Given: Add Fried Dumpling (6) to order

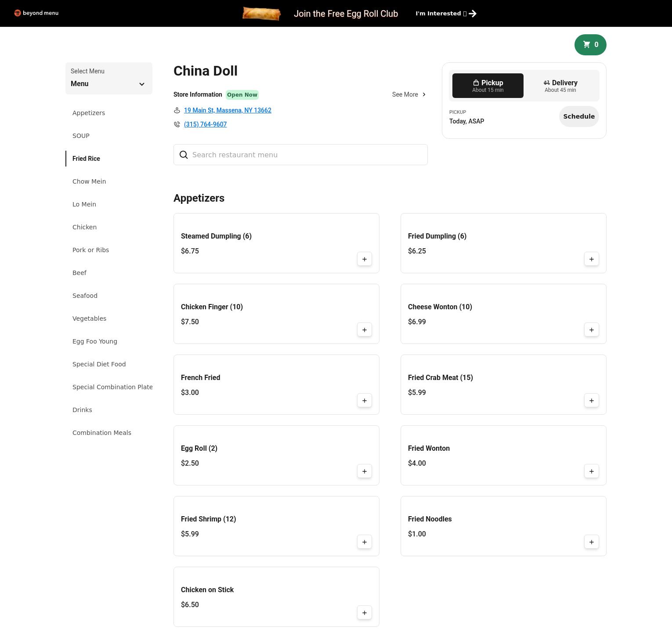Looking at the screenshot, I should coord(591,259).
